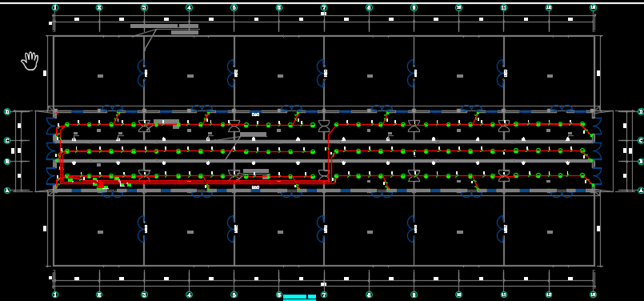
Task: Select grid axis bubble 4 in the top row
Action: tap(189, 7)
